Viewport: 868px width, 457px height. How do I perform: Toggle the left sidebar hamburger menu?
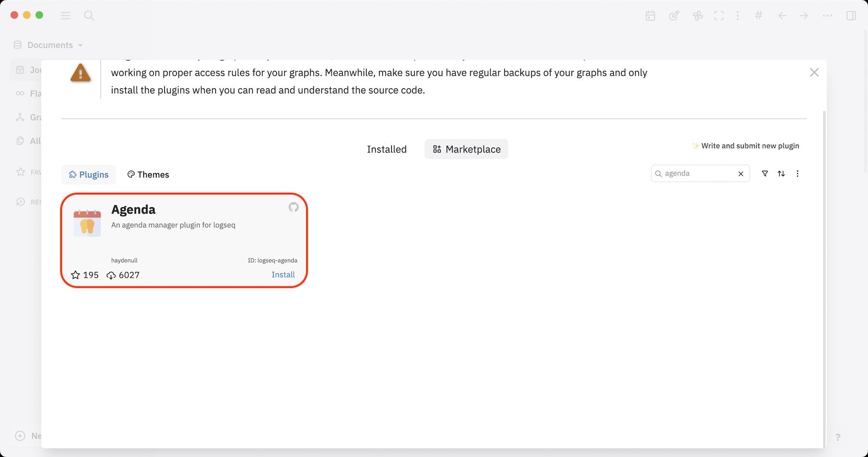pyautogui.click(x=66, y=15)
